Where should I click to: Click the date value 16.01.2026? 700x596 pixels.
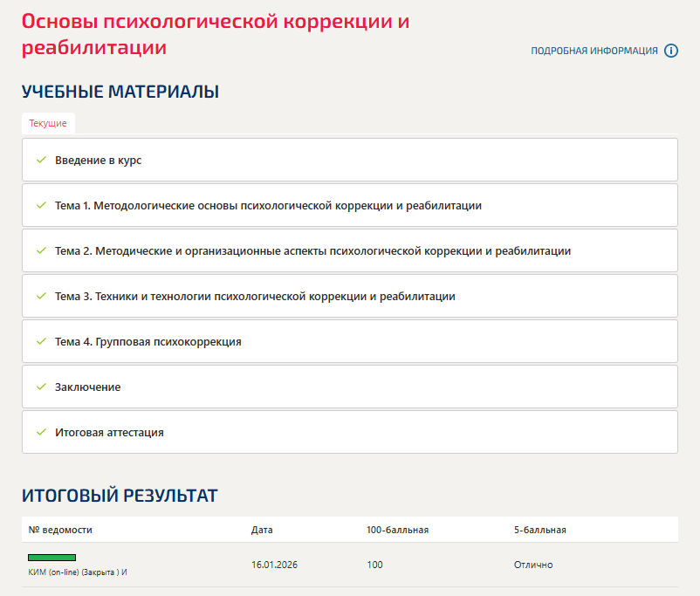(x=274, y=565)
